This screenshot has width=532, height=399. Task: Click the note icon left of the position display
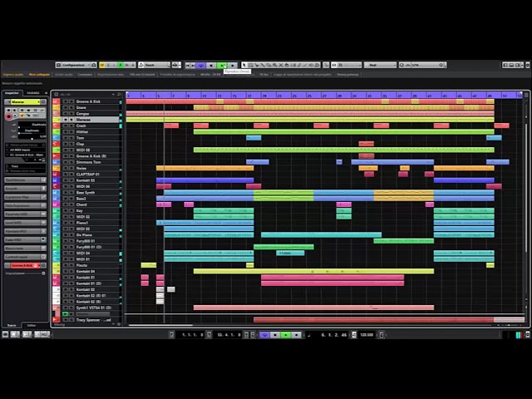coord(308,335)
